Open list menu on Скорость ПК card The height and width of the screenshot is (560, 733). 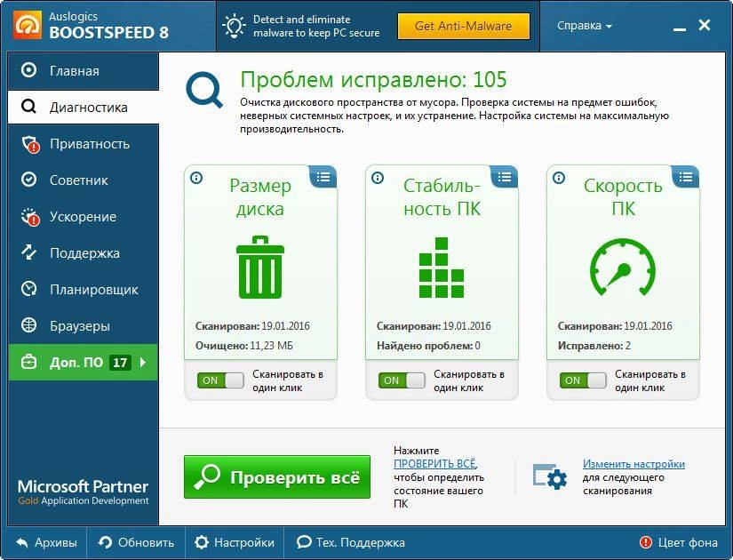[x=686, y=177]
